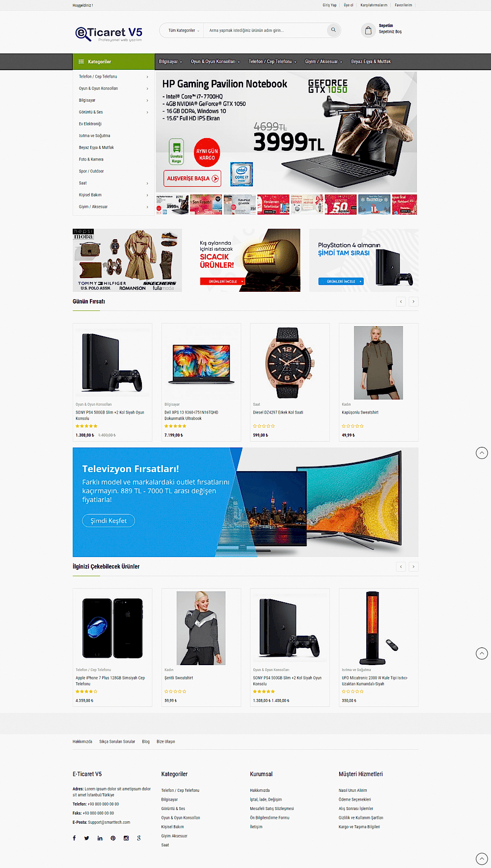Click the Şimdi Keşfet button
491x868 pixels.
click(x=109, y=521)
